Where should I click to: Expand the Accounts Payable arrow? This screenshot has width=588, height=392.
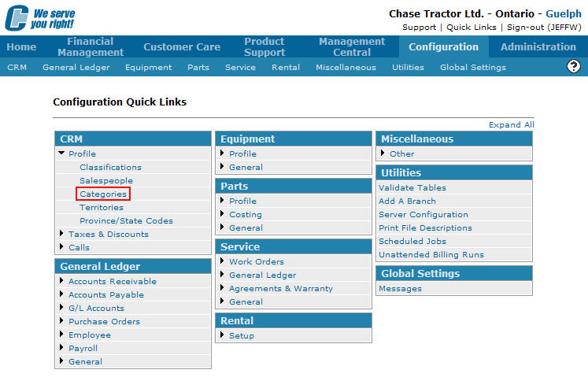point(61,294)
